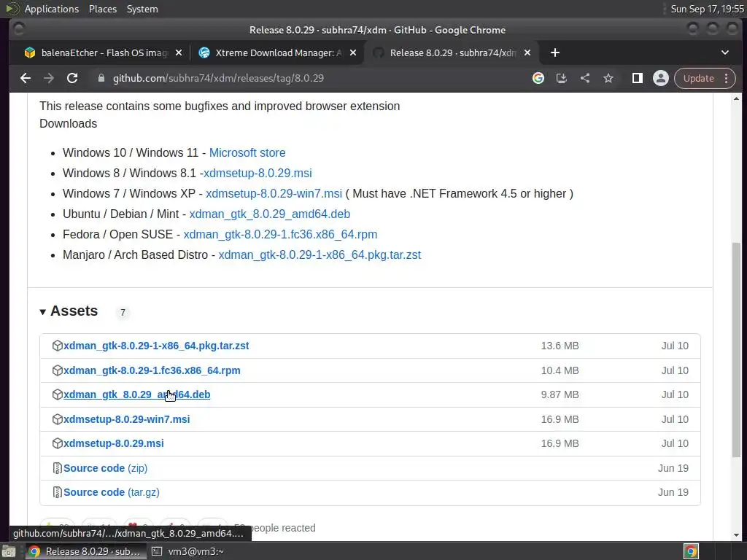Open xdmsetup-8.0.29-win7.msi link in Downloads list
747x560 pixels.
[274, 194]
